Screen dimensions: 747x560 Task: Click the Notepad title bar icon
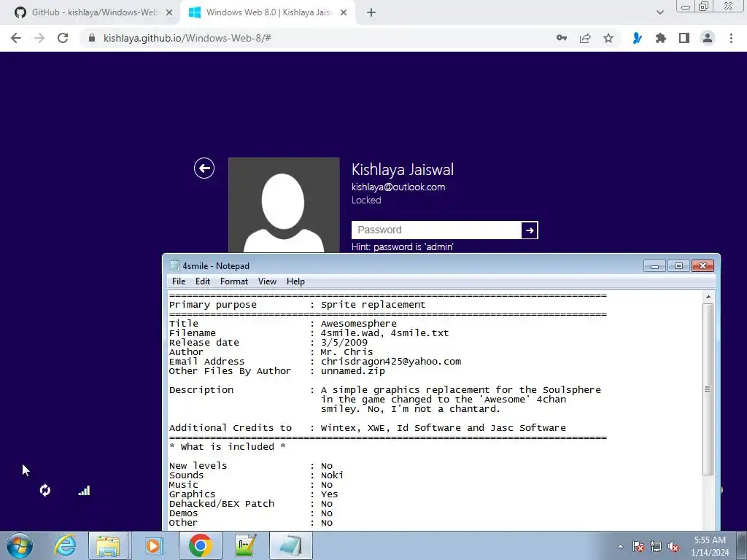click(x=174, y=265)
